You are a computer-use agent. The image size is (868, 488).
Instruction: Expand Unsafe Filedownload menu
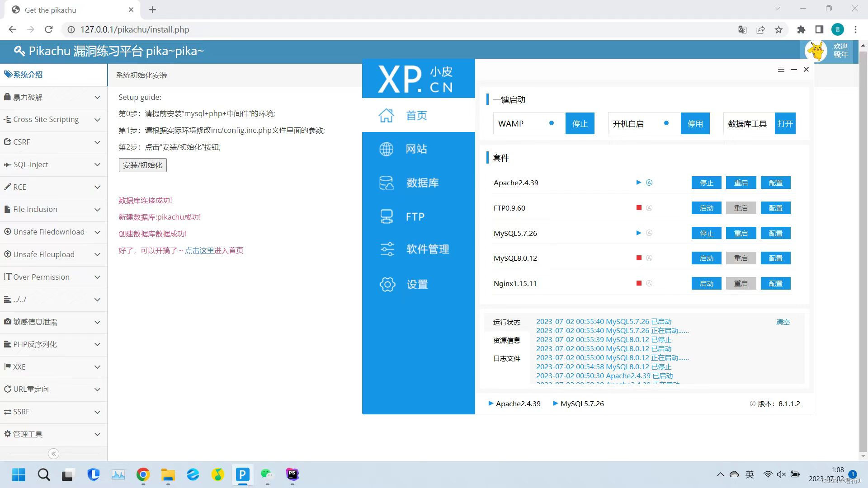pos(53,232)
